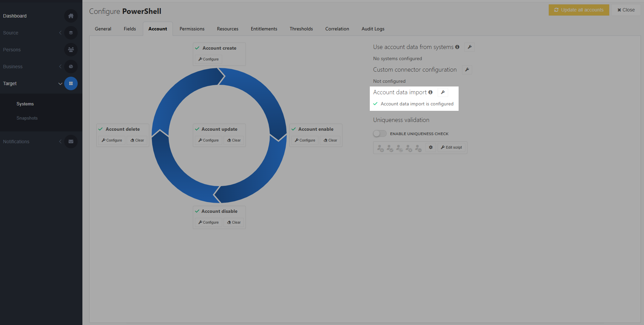Configure the Account enable action
The height and width of the screenshot is (325, 644).
pyautogui.click(x=305, y=140)
